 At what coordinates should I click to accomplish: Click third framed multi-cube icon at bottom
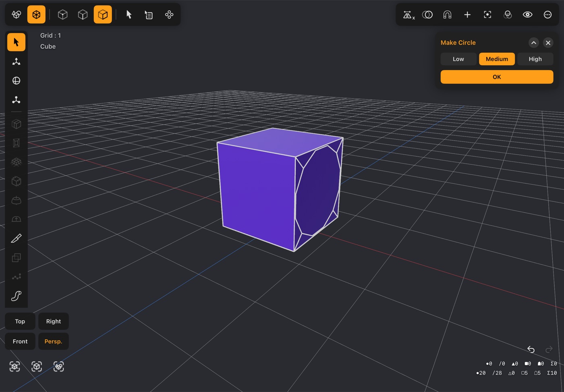click(59, 366)
